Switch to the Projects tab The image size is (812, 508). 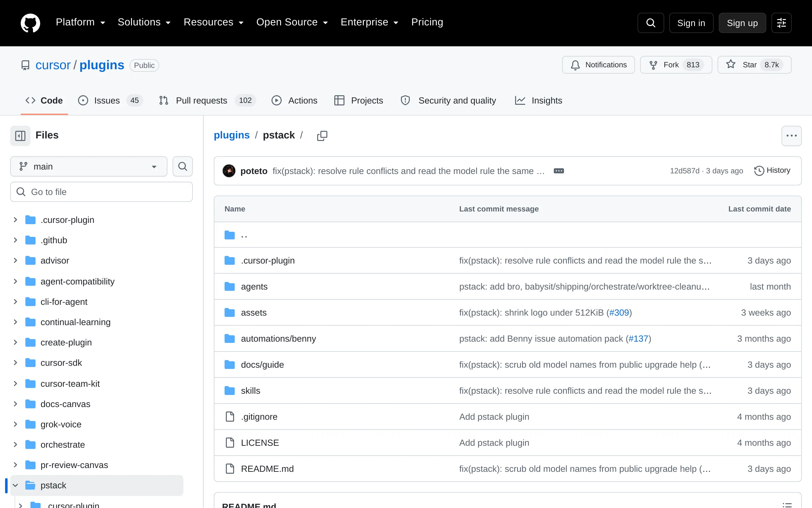pos(359,100)
